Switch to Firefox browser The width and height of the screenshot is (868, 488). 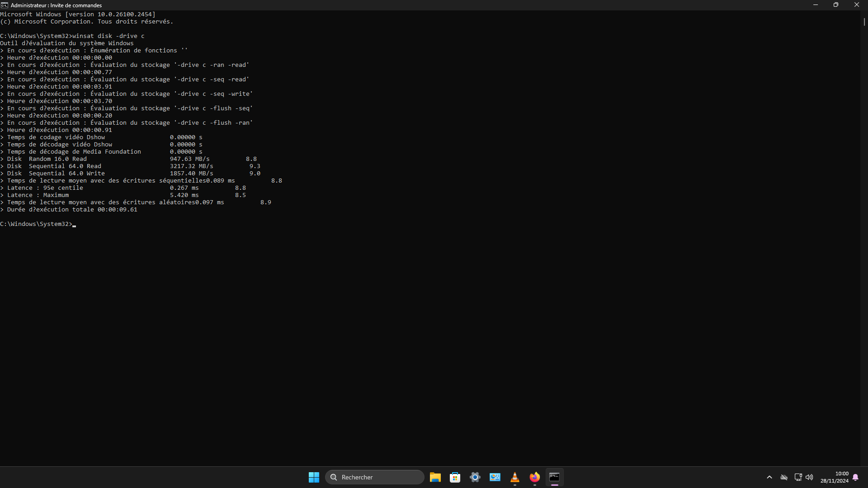[534, 477]
